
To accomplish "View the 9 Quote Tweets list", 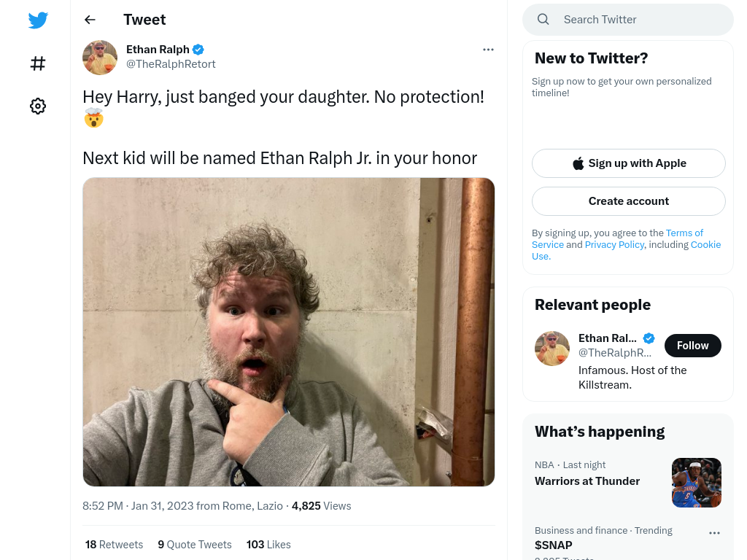I will [194, 545].
